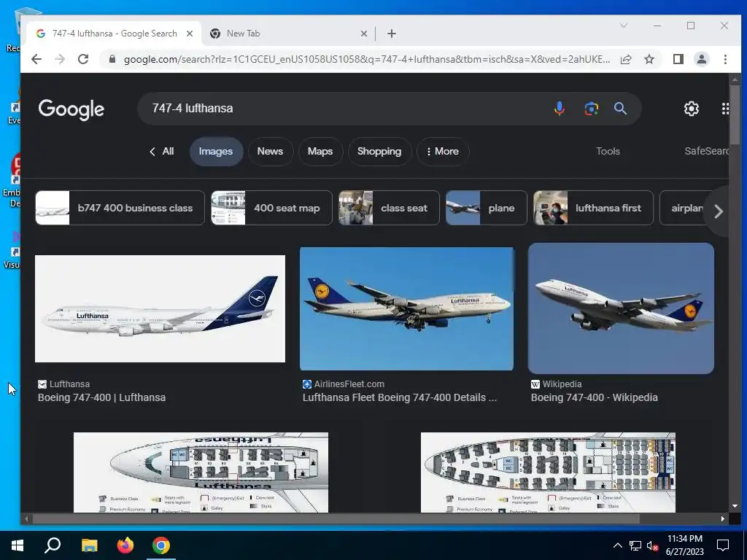The height and width of the screenshot is (560, 747).
Task: Click the Google logo
Action: tap(71, 109)
